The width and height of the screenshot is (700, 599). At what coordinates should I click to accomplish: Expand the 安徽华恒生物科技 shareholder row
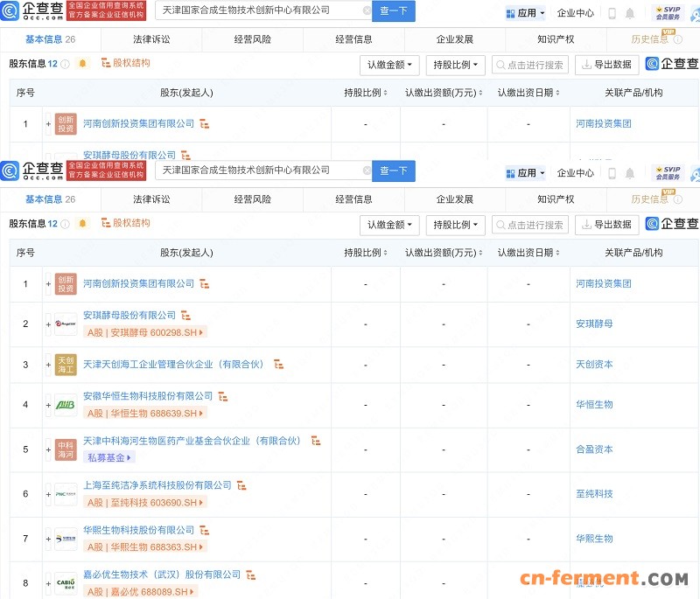(x=48, y=405)
